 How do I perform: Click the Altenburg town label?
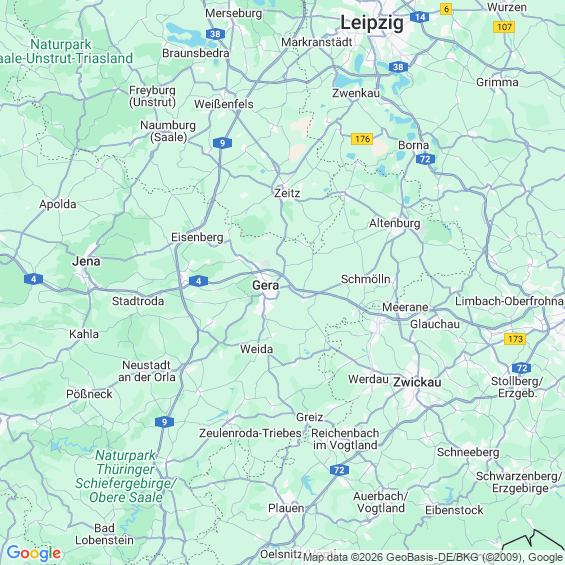coord(395,223)
